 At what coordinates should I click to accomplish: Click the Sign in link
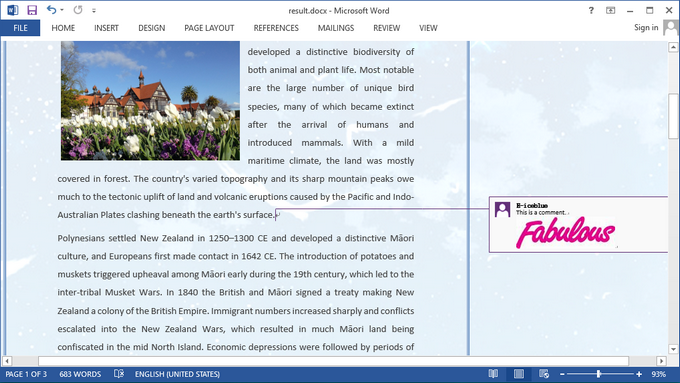click(646, 27)
